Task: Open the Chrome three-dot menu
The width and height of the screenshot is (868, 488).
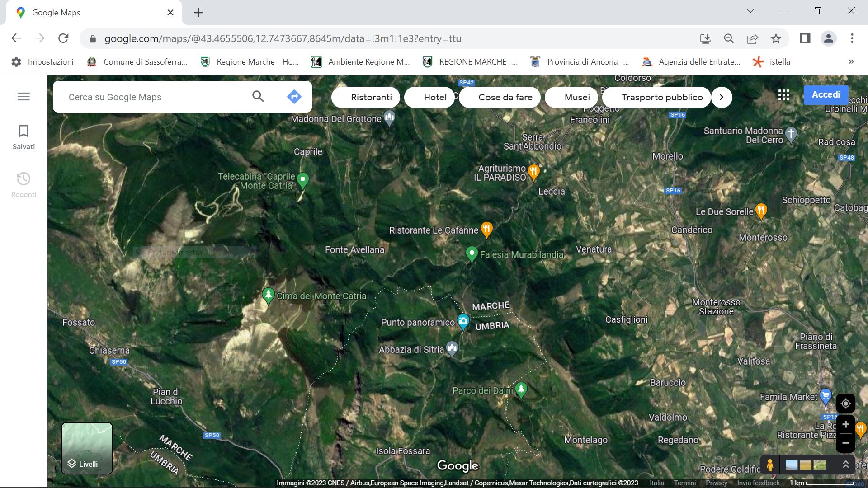Action: click(x=852, y=38)
